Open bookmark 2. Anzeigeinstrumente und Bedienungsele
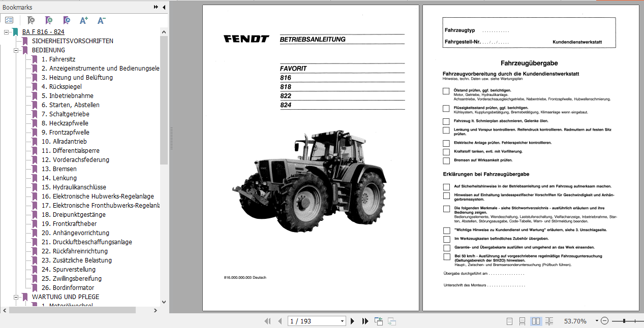The image size is (644, 328). (x=101, y=69)
